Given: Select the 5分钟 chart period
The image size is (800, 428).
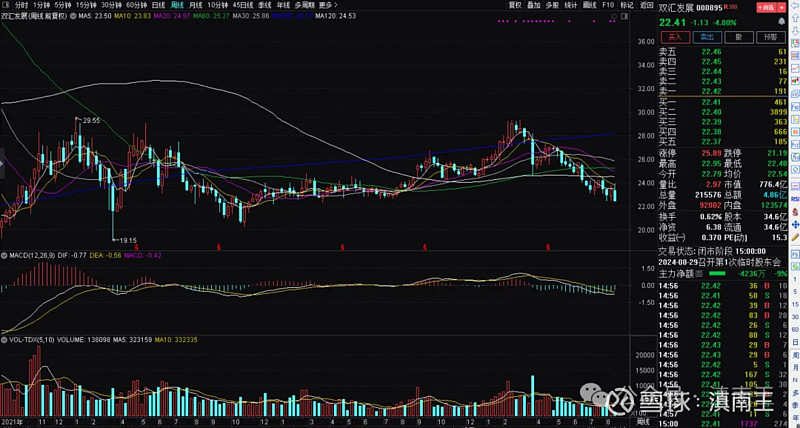Looking at the screenshot, I should 62,5.
